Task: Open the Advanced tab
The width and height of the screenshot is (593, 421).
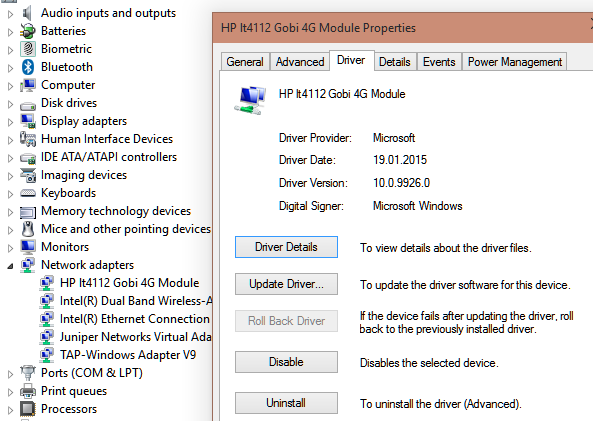Action: (x=300, y=62)
